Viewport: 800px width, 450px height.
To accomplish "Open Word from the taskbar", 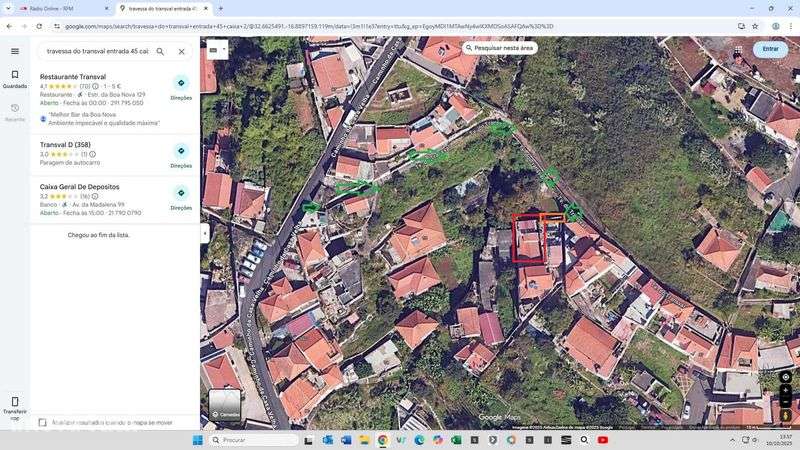I will [346, 440].
